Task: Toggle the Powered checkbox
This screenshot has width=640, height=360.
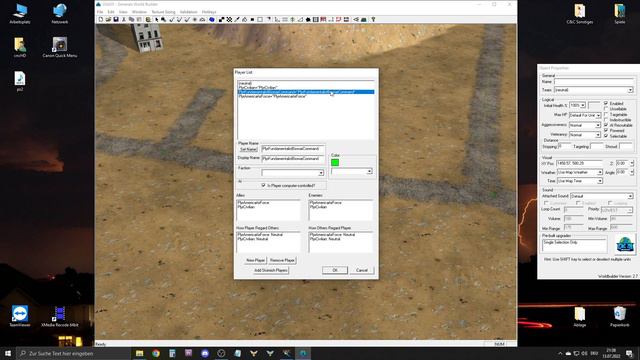Action: click(606, 130)
